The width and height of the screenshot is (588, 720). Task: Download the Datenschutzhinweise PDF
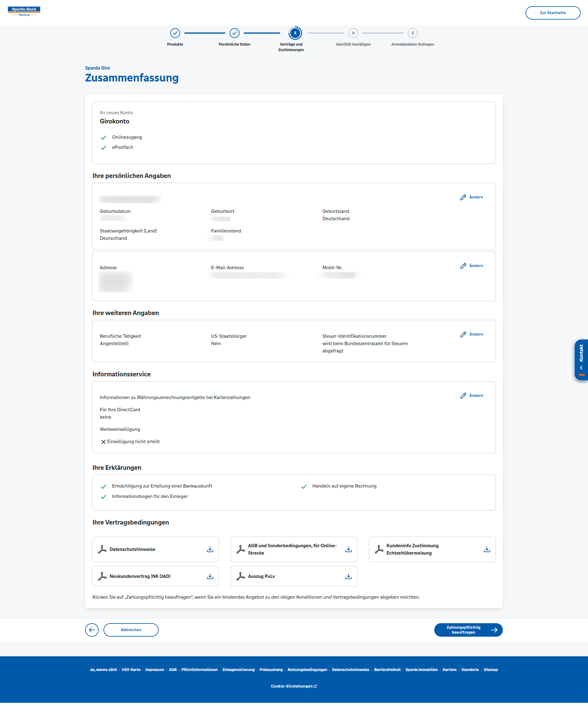tap(210, 549)
